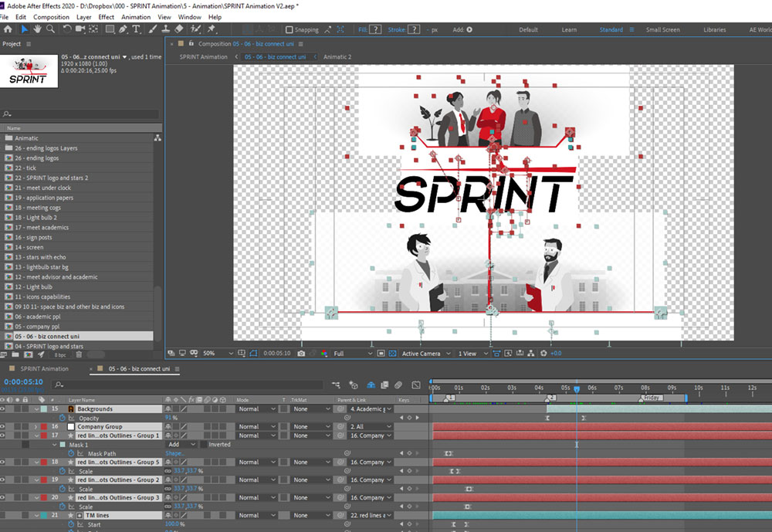Select the Puppet Pin tool
Image resolution: width=772 pixels, height=532 pixels.
[212, 29]
